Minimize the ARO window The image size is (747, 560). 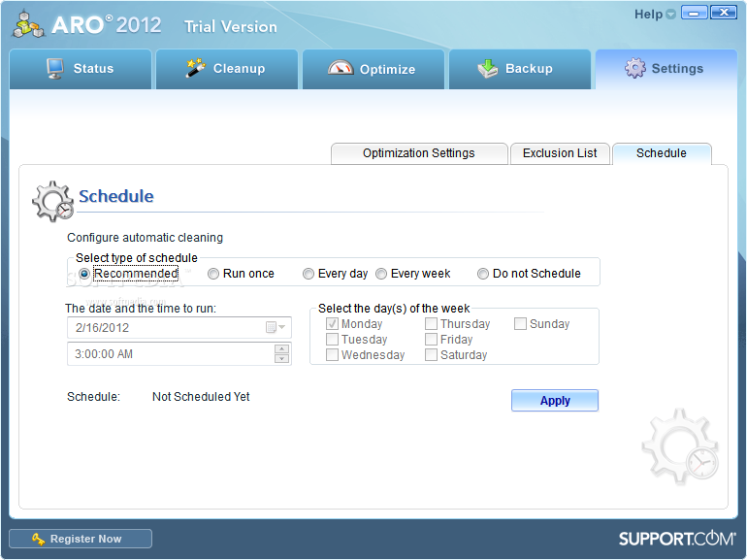click(695, 13)
